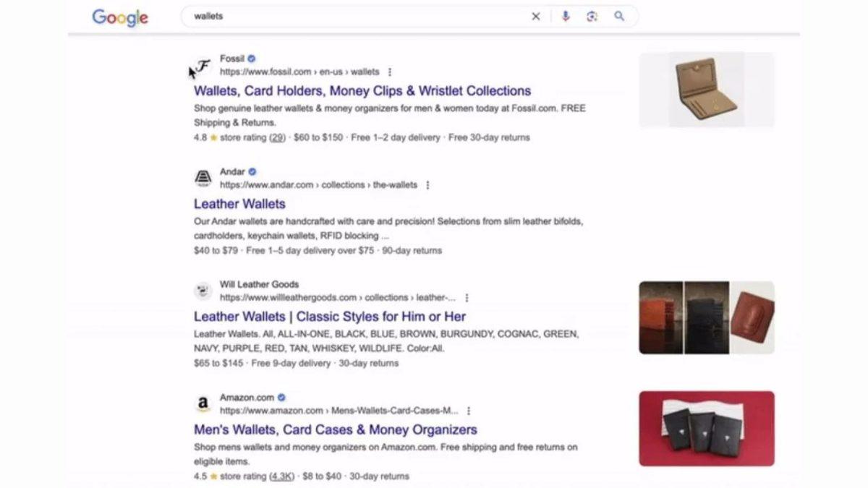Open the three-dot menu for the Amazon result
The width and height of the screenshot is (868, 488).
(x=468, y=411)
